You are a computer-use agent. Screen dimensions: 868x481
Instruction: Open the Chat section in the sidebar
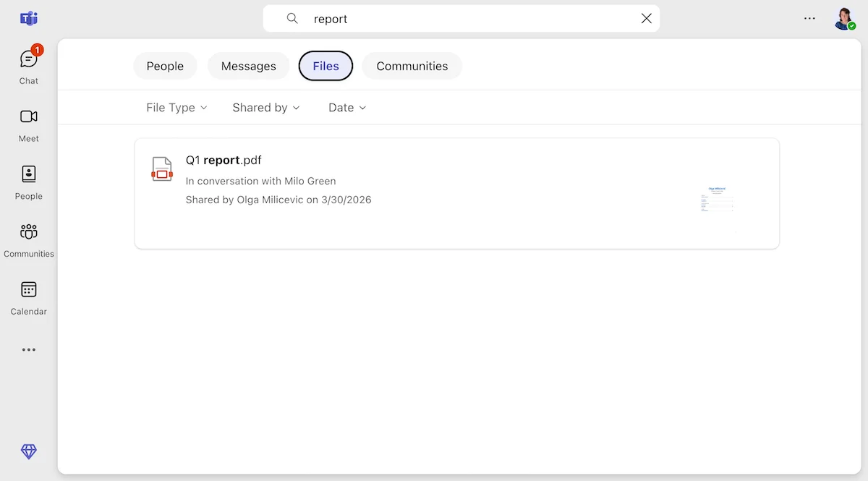pos(28,65)
